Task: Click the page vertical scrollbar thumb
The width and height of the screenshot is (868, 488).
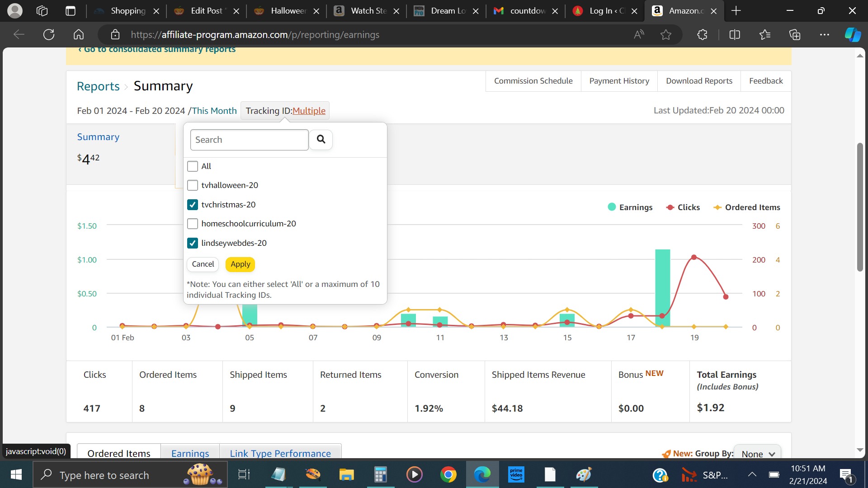Action: [x=860, y=207]
